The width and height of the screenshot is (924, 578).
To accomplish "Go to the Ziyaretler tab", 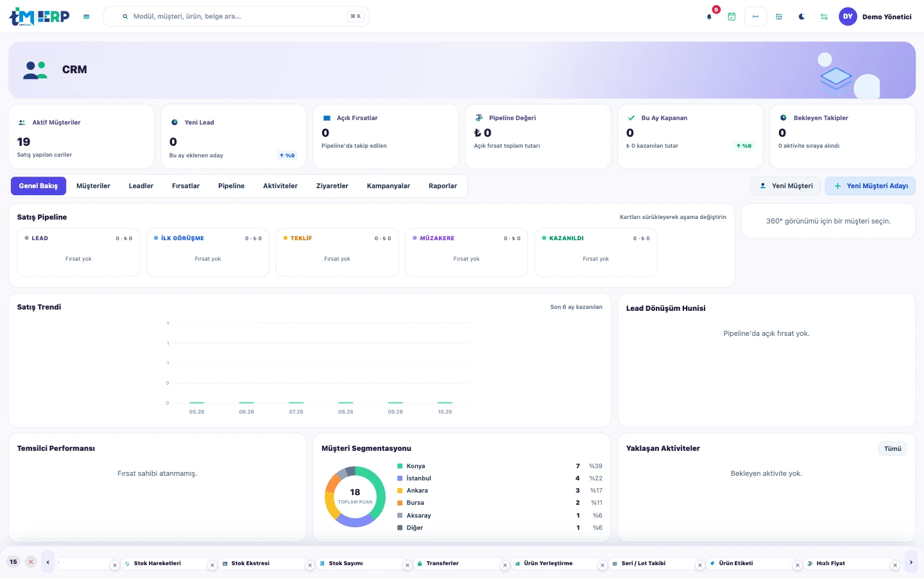I will click(332, 186).
